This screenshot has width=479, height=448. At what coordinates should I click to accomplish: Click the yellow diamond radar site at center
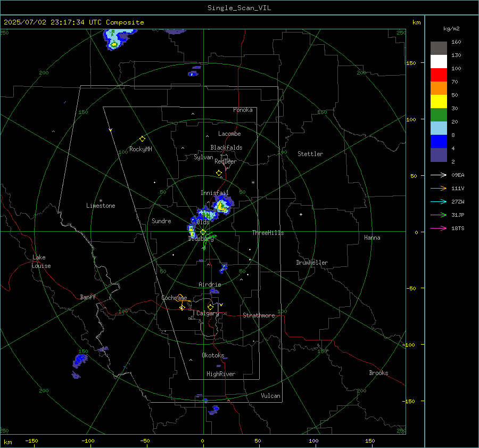pos(203,232)
